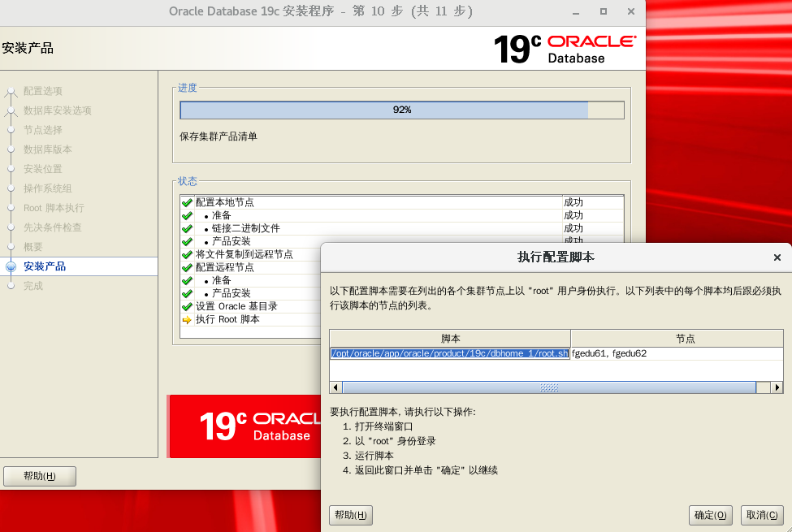Click the left arrow of script table scrollbar
Viewport: 792px width, 532px height.
point(336,387)
